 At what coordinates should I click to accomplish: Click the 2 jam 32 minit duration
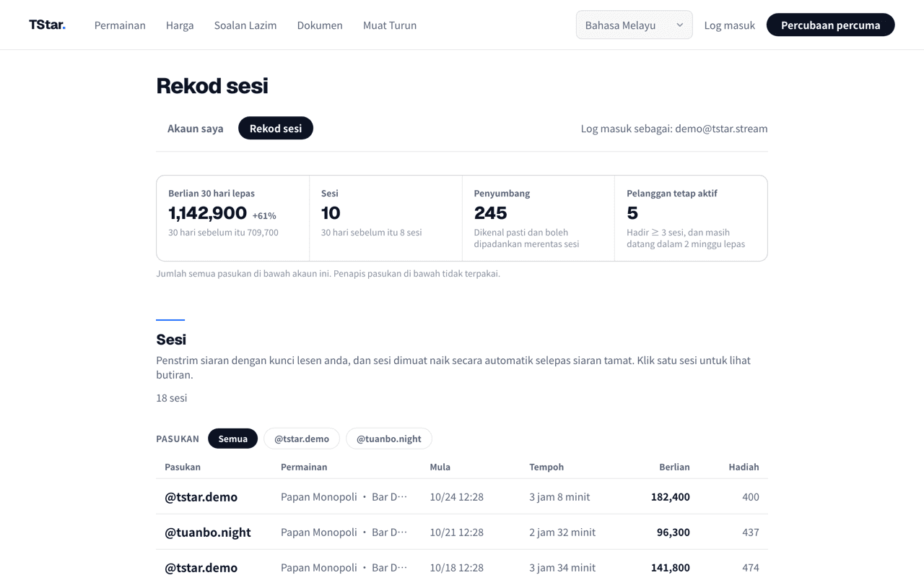(x=562, y=532)
